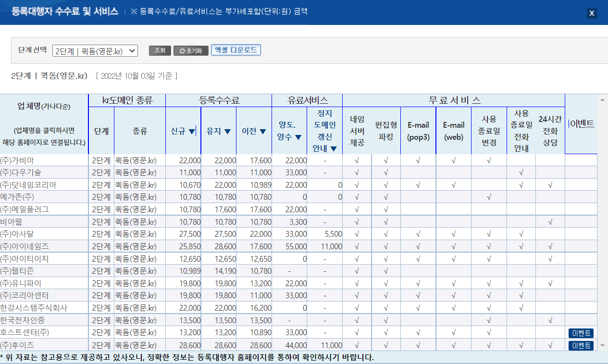Click 한강시스템주식회사 이전 fee 16,200
608x364 pixels.
click(261, 308)
